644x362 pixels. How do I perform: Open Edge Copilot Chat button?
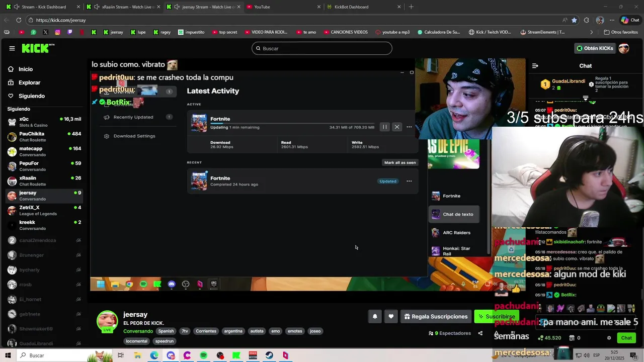630,20
